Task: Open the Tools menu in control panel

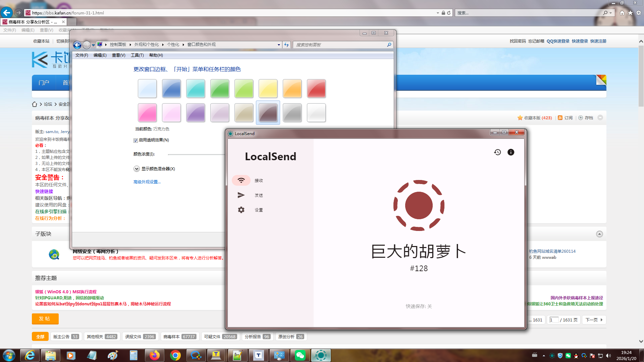Action: [x=137, y=55]
